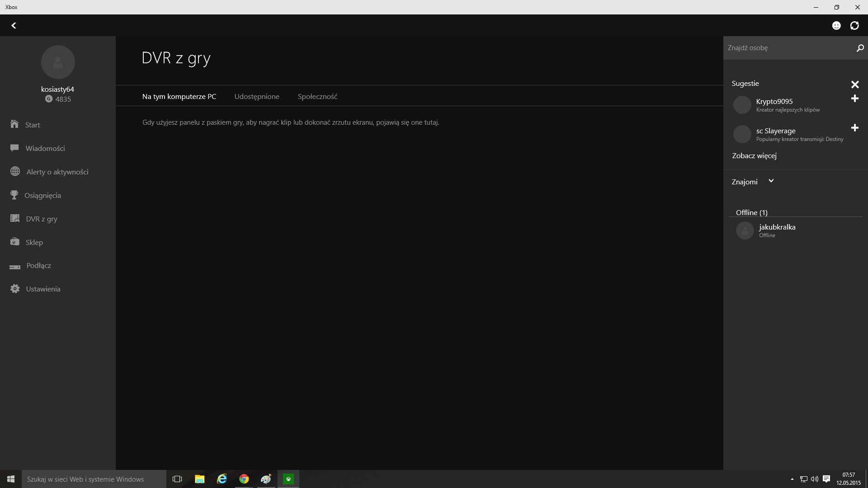Click the kosiasty64 username

[x=57, y=89]
